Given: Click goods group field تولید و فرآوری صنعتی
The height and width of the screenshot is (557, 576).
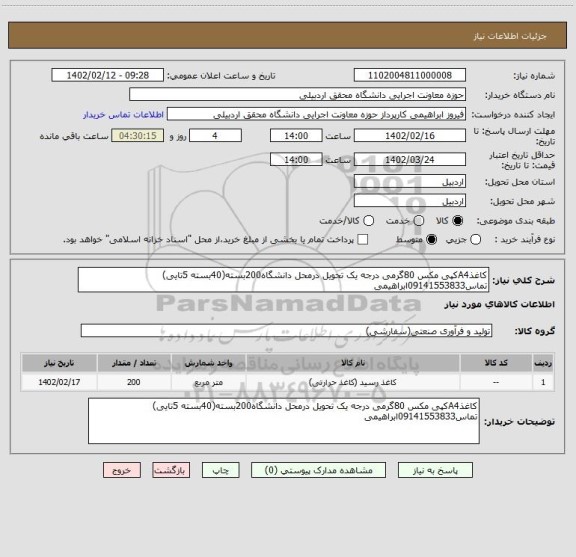Looking at the screenshot, I should [286, 331].
